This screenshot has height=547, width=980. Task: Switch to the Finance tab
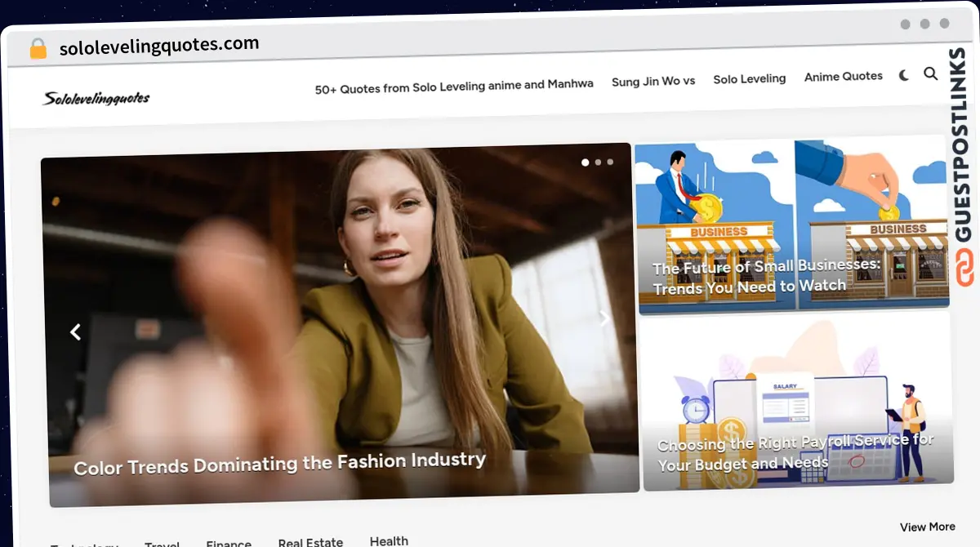(229, 543)
